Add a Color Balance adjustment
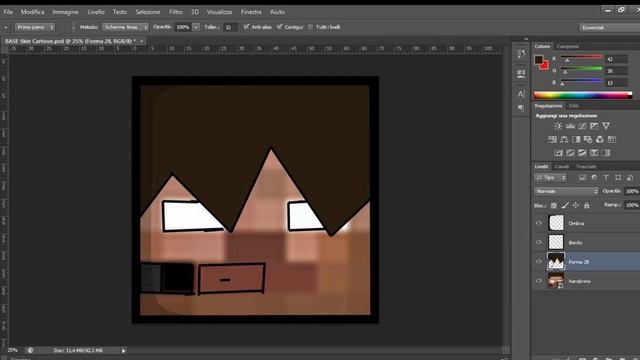This screenshot has height=360, width=640. click(564, 140)
